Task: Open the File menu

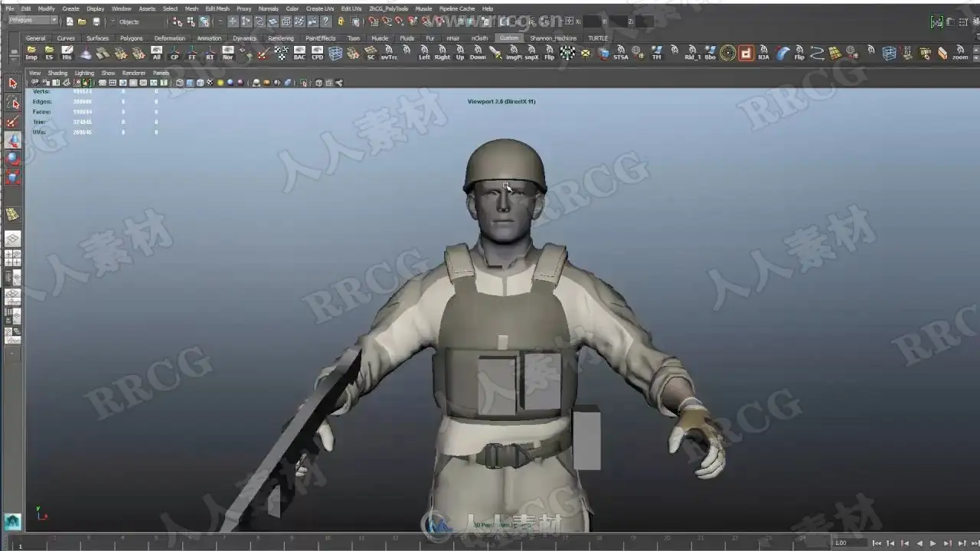Action: [x=10, y=8]
